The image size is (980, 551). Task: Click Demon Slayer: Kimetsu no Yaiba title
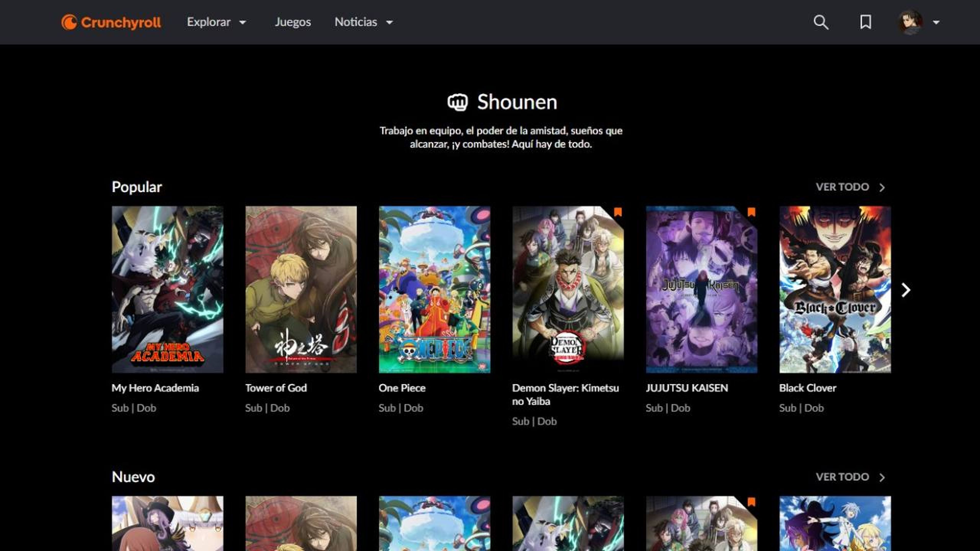[565, 394]
